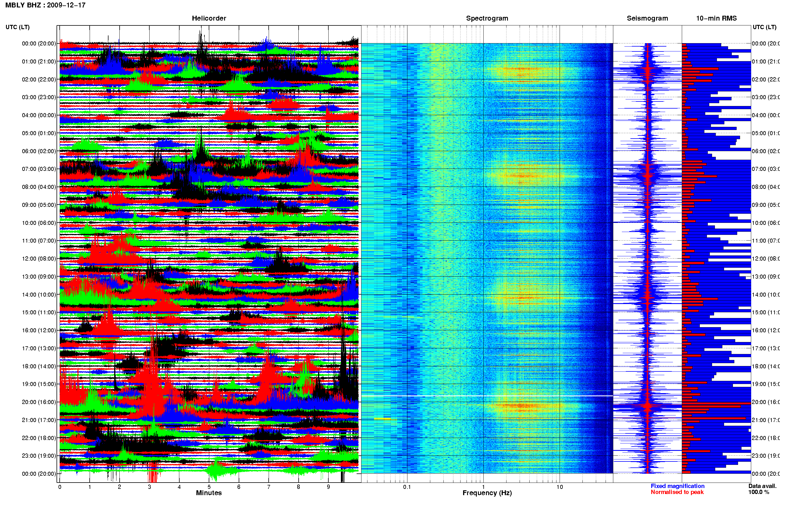Click the right-side '20:00 (16:' time label
The height and width of the screenshot is (508, 812).
point(766,402)
